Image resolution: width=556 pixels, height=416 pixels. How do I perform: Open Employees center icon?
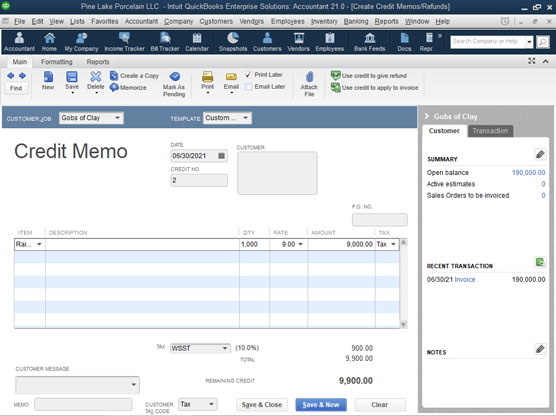tap(330, 41)
